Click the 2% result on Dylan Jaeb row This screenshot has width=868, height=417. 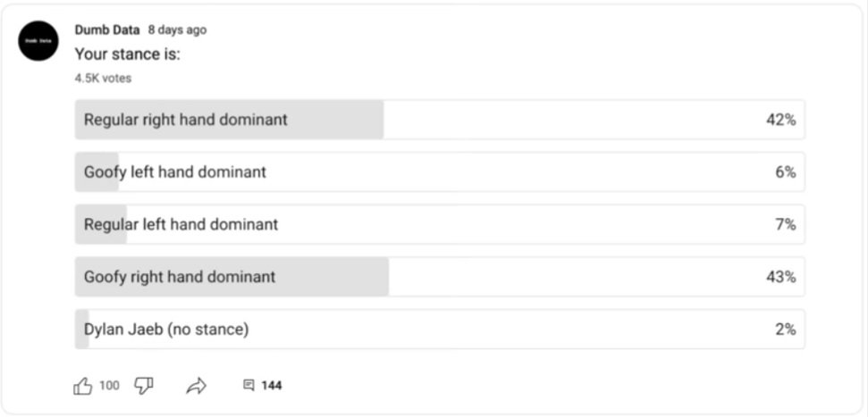pyautogui.click(x=786, y=329)
